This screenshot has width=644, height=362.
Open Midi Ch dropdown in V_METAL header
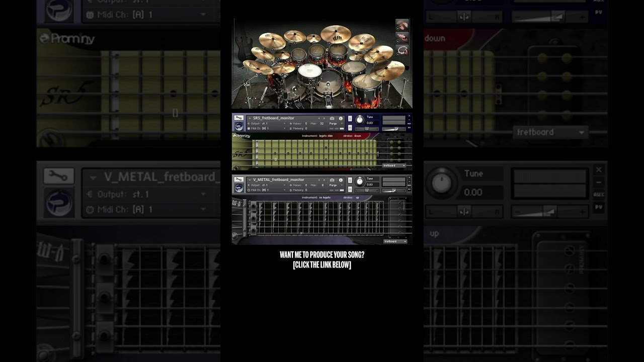coord(266,190)
